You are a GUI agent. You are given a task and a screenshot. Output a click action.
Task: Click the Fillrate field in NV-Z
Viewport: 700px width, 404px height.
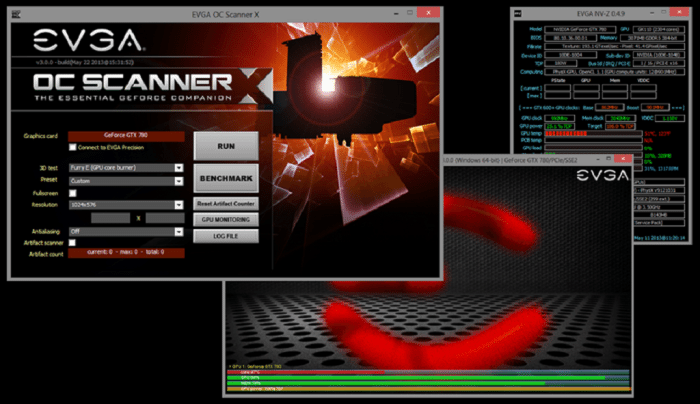point(614,46)
